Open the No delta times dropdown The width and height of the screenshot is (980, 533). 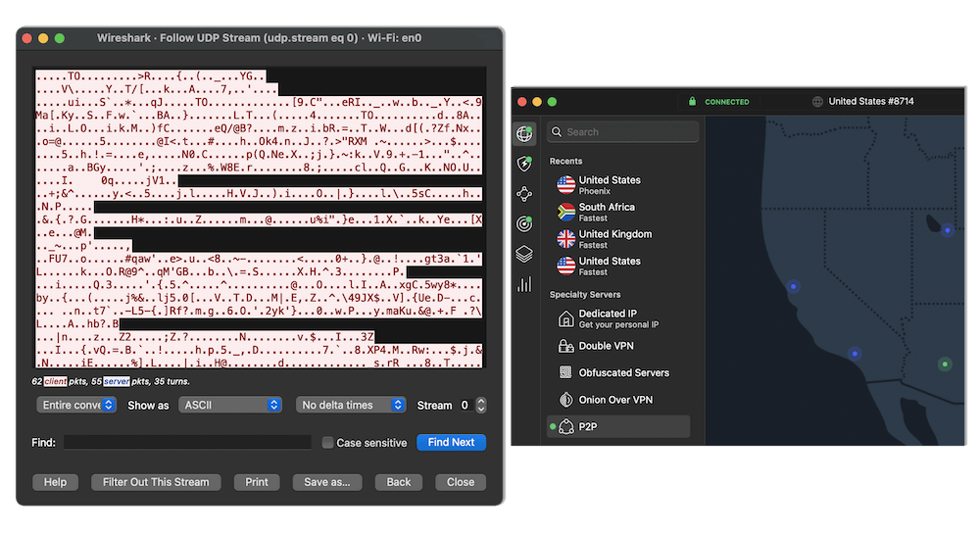pyautogui.click(x=351, y=405)
